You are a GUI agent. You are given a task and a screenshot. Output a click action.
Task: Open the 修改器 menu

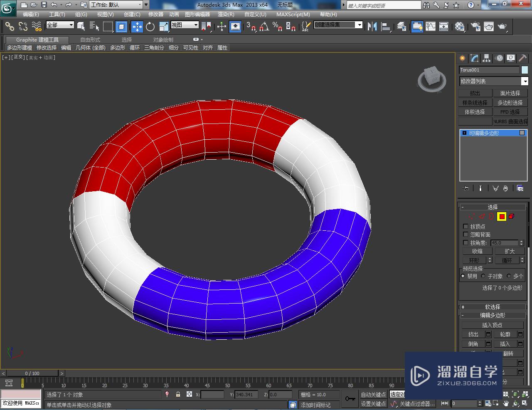[156, 14]
